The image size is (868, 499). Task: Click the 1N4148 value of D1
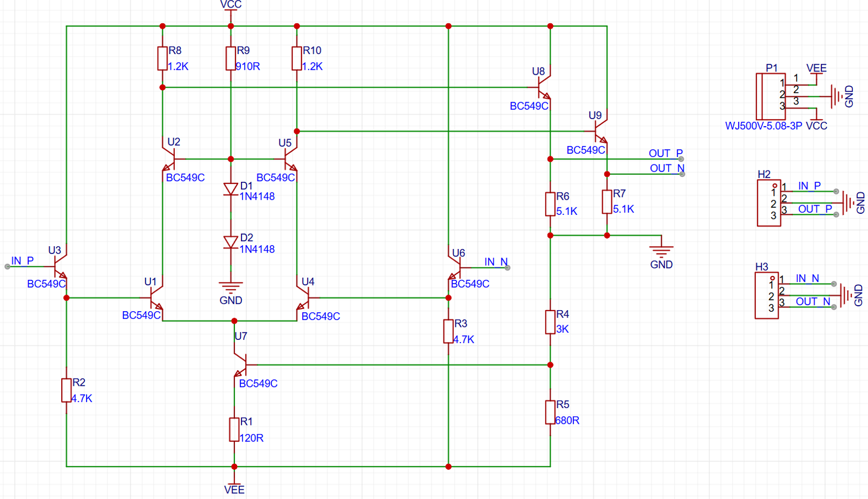pos(257,196)
